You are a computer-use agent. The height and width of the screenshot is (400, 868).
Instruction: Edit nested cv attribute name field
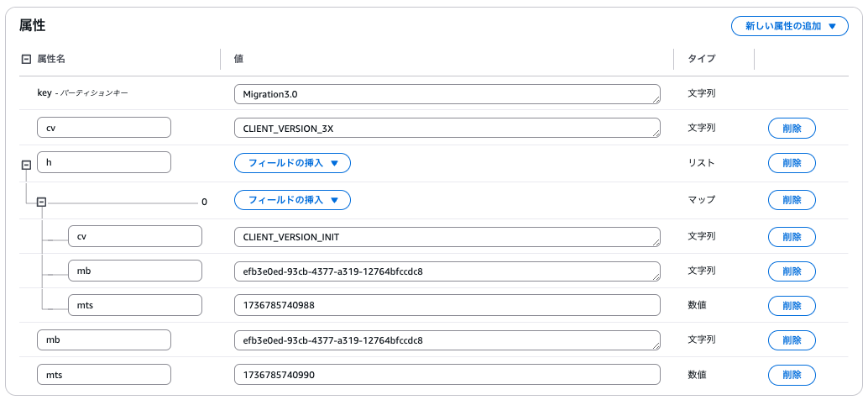coord(135,237)
